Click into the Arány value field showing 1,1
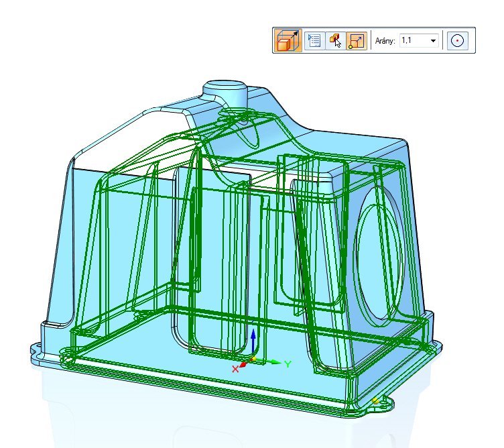This screenshot has height=448, width=504. [x=415, y=41]
